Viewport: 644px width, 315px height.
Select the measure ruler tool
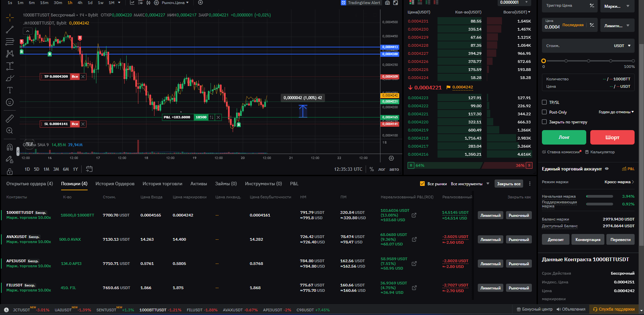click(9, 118)
